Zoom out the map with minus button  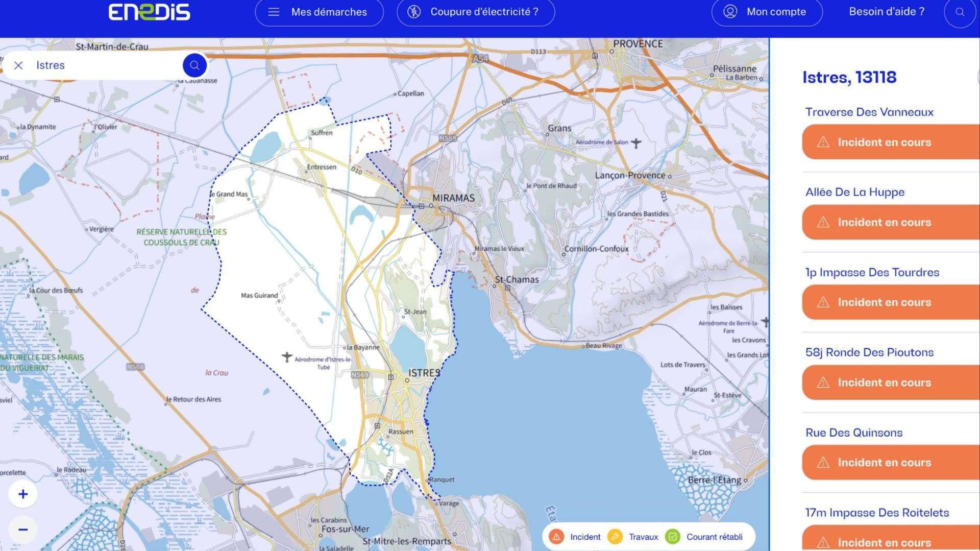tap(23, 529)
